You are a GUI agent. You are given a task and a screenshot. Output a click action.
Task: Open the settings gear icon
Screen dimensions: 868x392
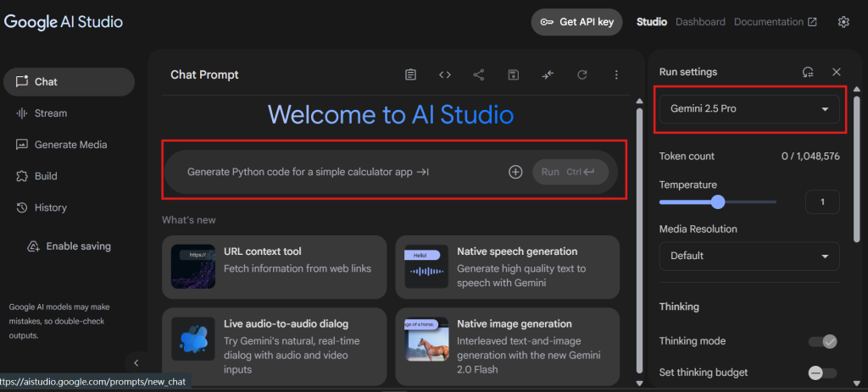tap(843, 22)
